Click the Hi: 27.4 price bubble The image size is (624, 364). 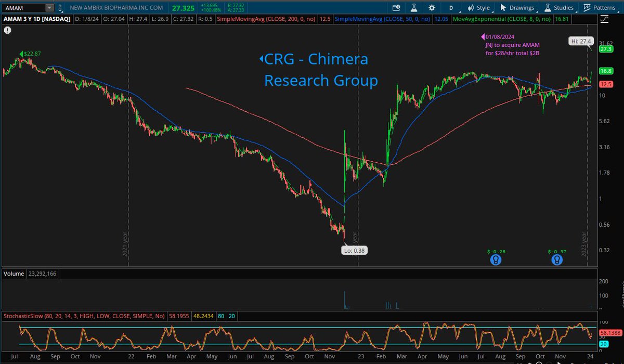pos(581,41)
